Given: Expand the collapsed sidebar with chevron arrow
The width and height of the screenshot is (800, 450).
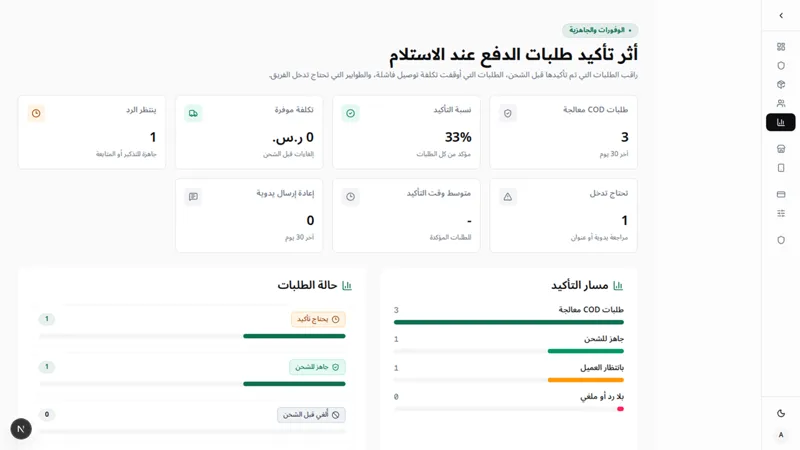Looking at the screenshot, I should (x=781, y=16).
